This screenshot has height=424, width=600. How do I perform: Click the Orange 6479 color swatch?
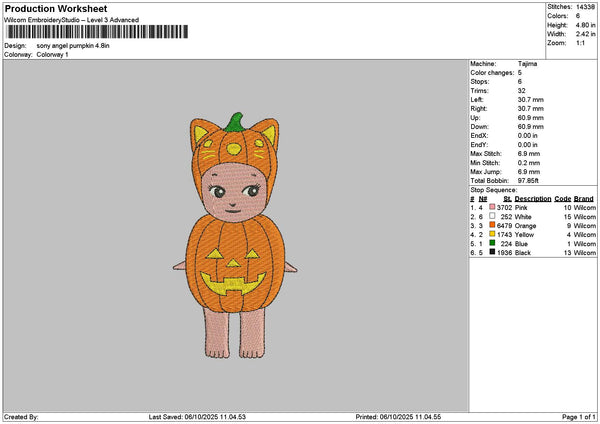[x=492, y=225]
